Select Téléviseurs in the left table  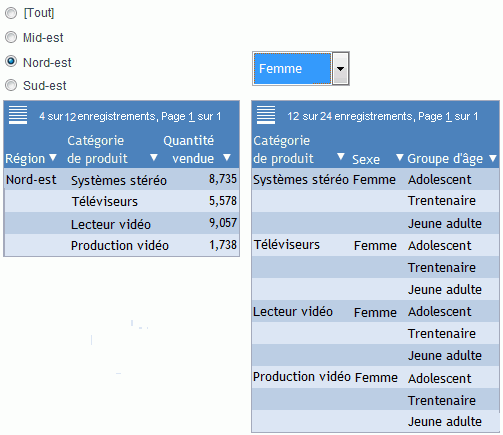(x=105, y=201)
